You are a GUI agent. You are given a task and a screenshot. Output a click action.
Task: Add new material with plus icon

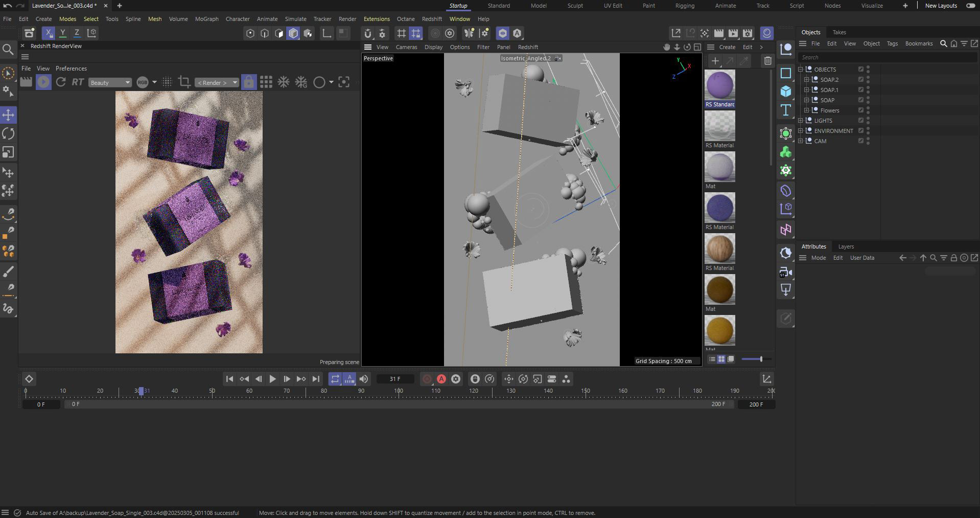715,61
